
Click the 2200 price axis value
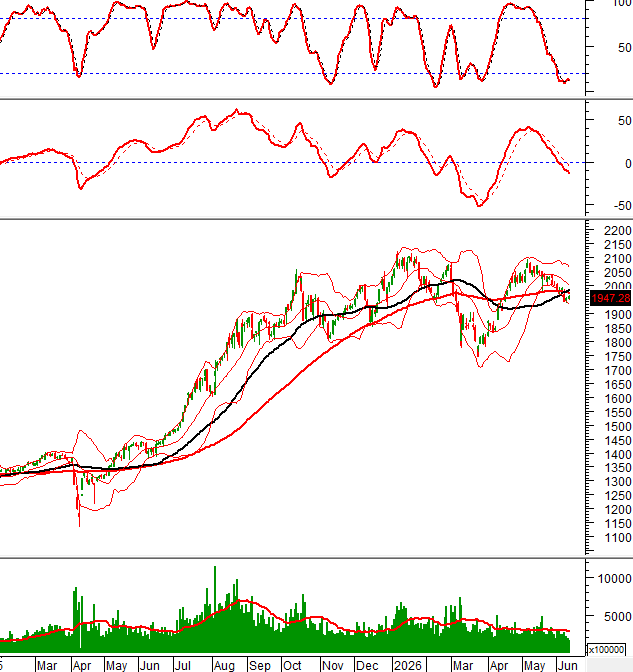pos(617,231)
